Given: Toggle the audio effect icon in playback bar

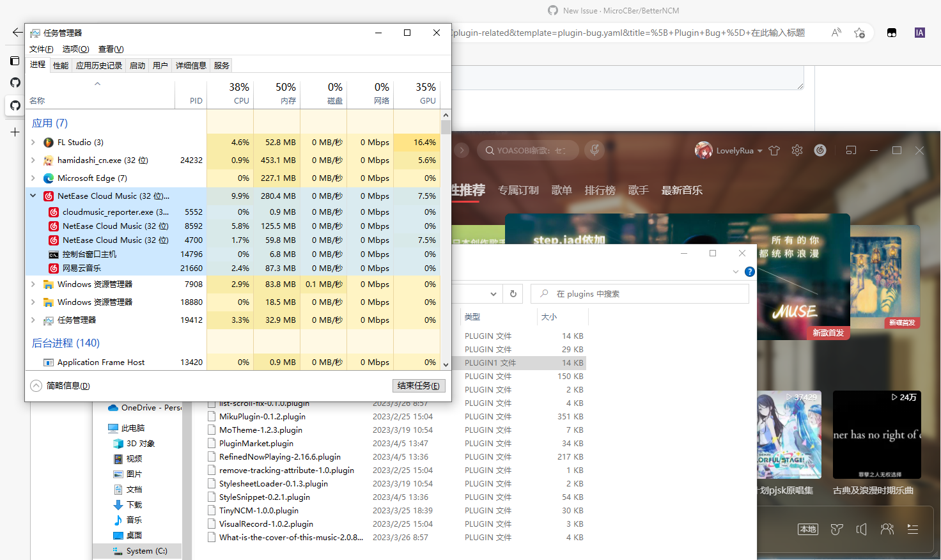Looking at the screenshot, I should (836, 529).
